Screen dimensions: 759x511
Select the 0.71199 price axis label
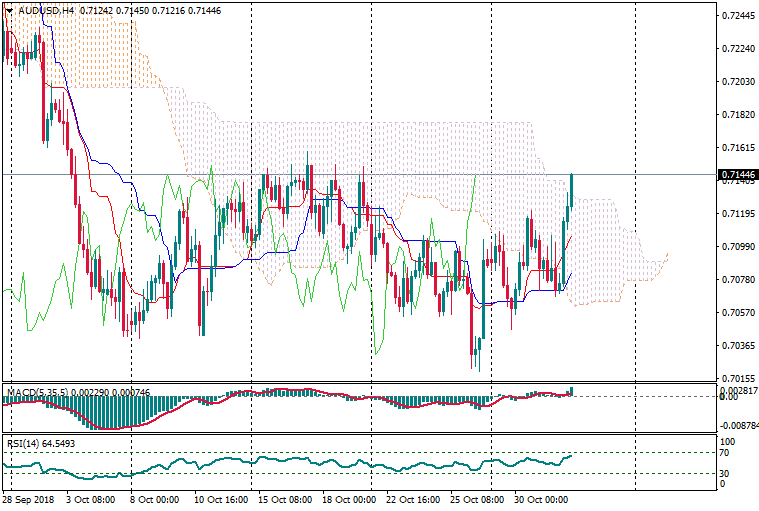737,214
